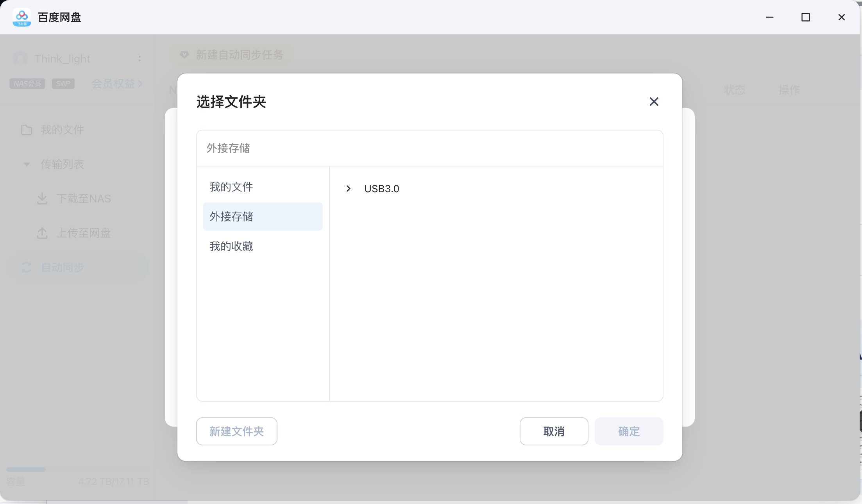Close the 选择文件夹 dialog
Image resolution: width=862 pixels, height=504 pixels.
(x=654, y=102)
